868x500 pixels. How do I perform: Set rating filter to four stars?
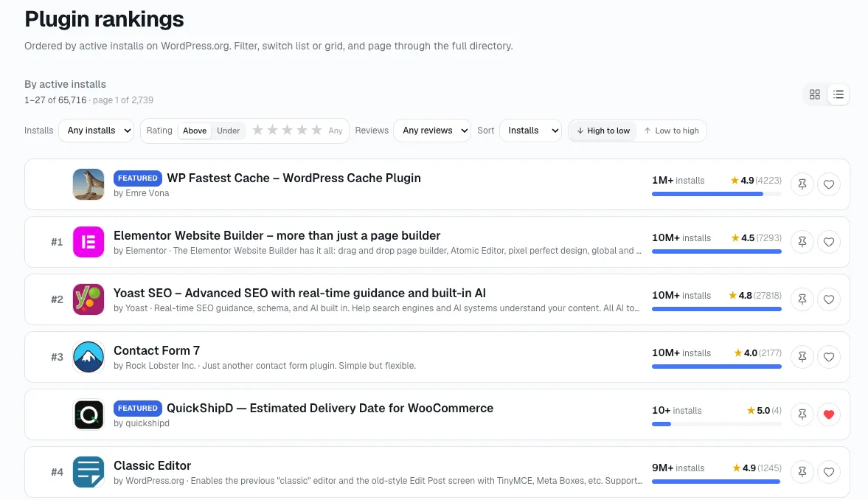302,130
